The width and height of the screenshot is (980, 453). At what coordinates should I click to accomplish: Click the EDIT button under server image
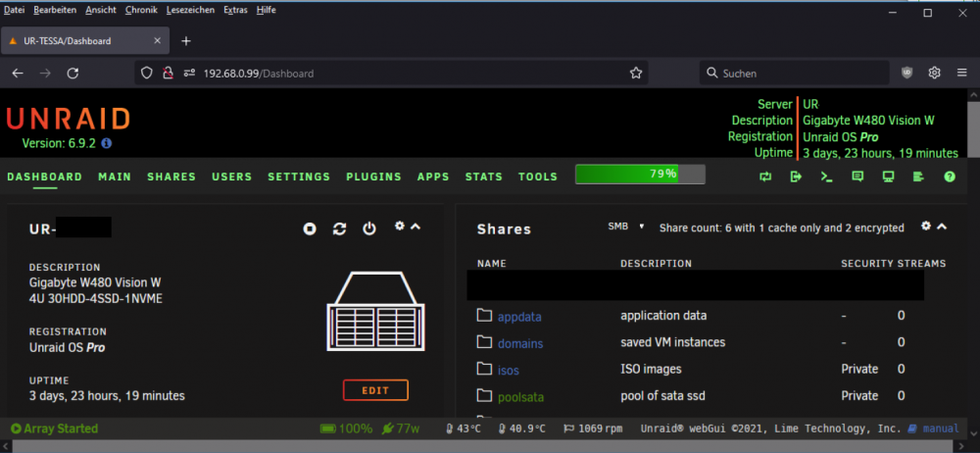pos(375,390)
